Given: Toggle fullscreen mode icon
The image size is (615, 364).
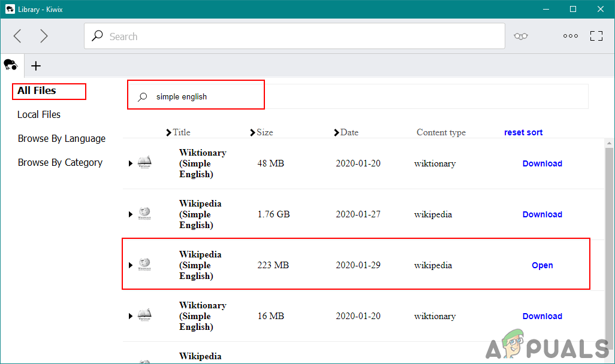Looking at the screenshot, I should [x=596, y=37].
